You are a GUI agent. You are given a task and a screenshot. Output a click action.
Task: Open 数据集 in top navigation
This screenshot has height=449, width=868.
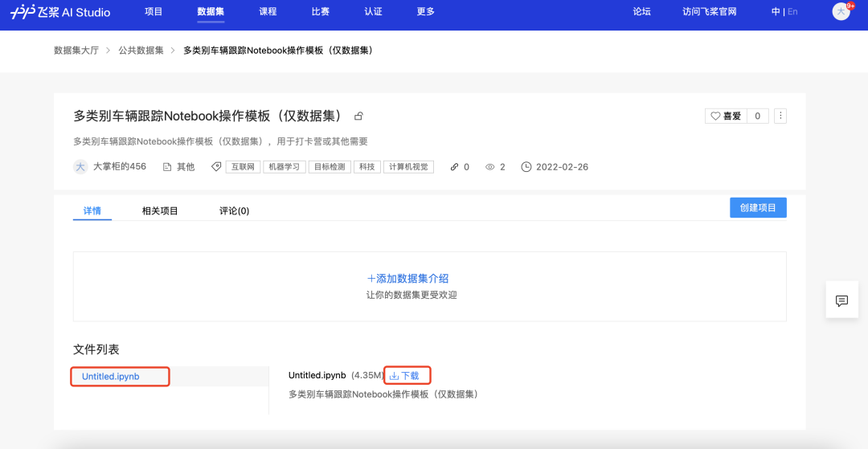211,11
